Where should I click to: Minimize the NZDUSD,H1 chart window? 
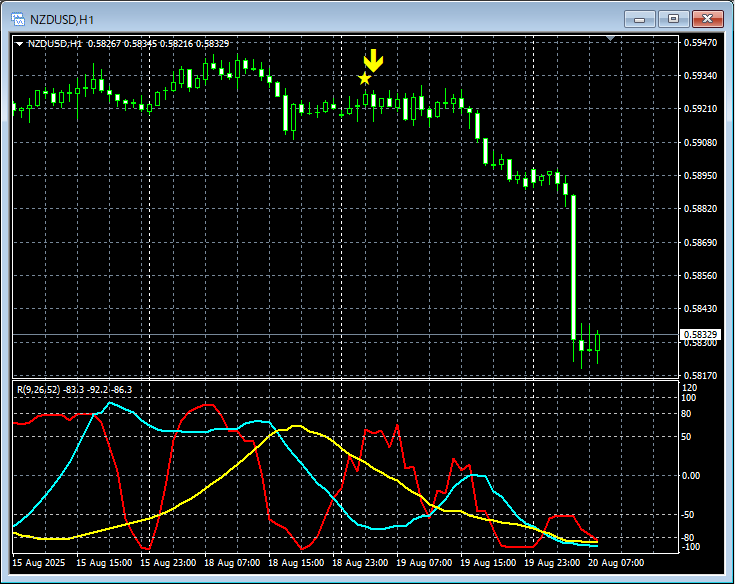point(639,19)
